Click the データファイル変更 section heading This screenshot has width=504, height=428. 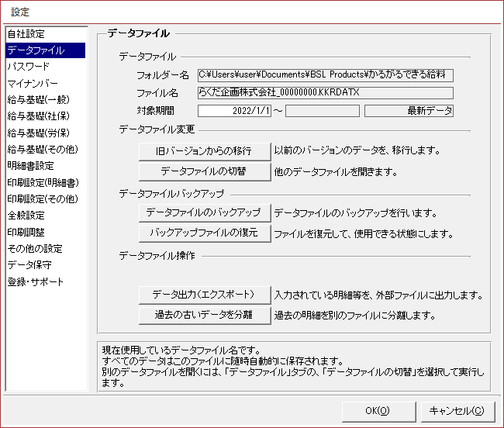click(x=157, y=129)
